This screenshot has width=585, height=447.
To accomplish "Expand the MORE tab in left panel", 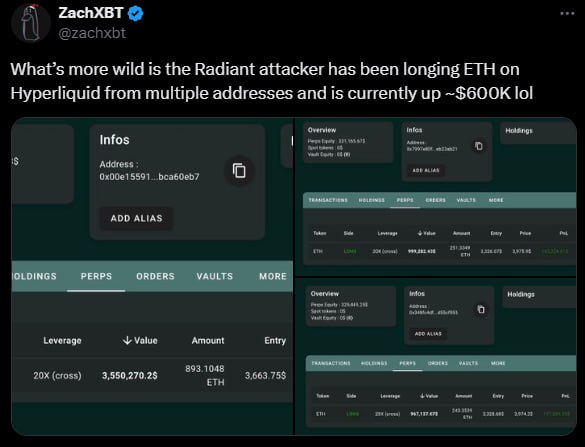I will pos(273,276).
